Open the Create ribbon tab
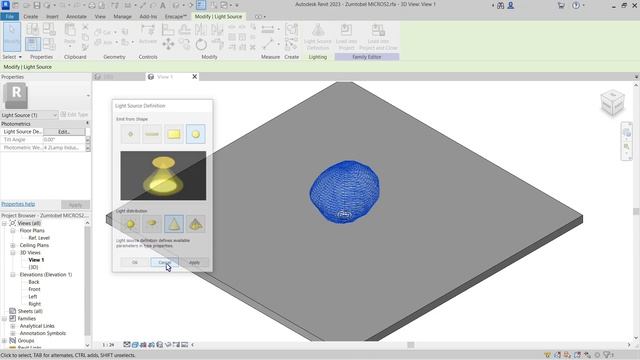 pos(31,17)
